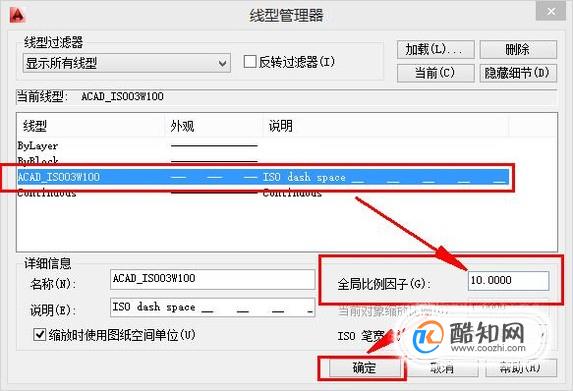Click the 加载(L)... button
Image resolution: width=573 pixels, height=391 pixels.
[x=436, y=49]
